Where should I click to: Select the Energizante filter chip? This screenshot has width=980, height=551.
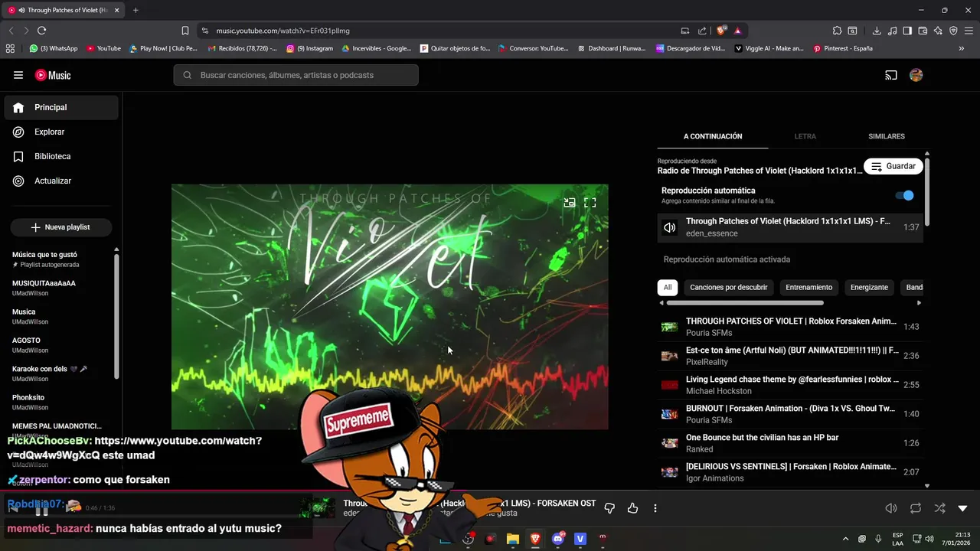point(869,288)
